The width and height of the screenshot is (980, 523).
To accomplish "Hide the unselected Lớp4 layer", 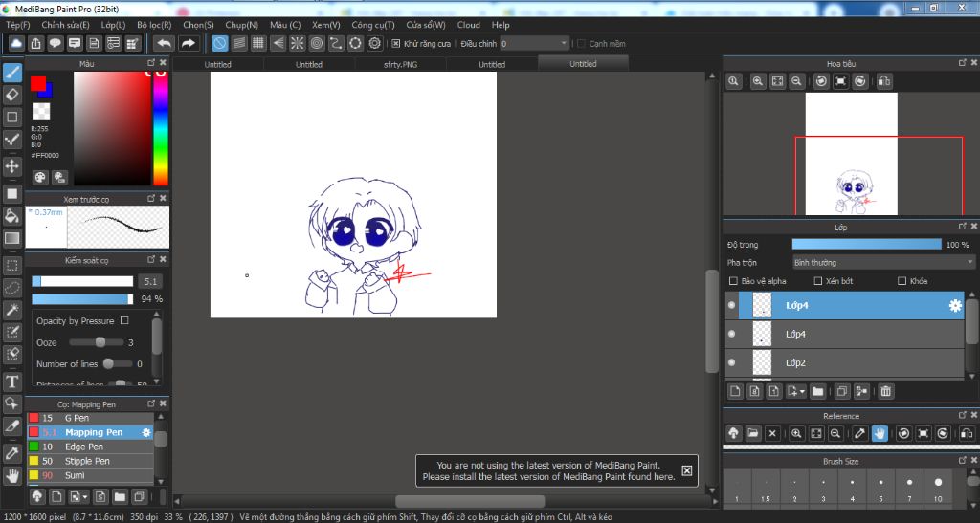I will pos(732,334).
